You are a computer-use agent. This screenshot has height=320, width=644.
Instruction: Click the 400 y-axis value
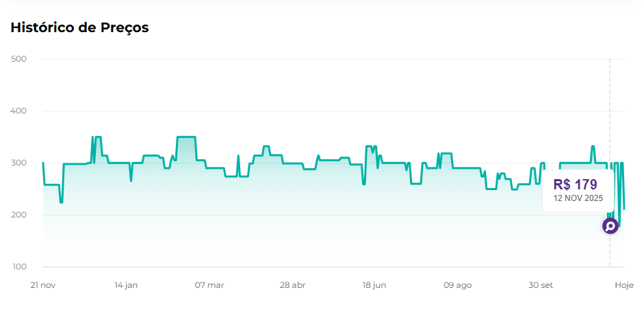19,111
